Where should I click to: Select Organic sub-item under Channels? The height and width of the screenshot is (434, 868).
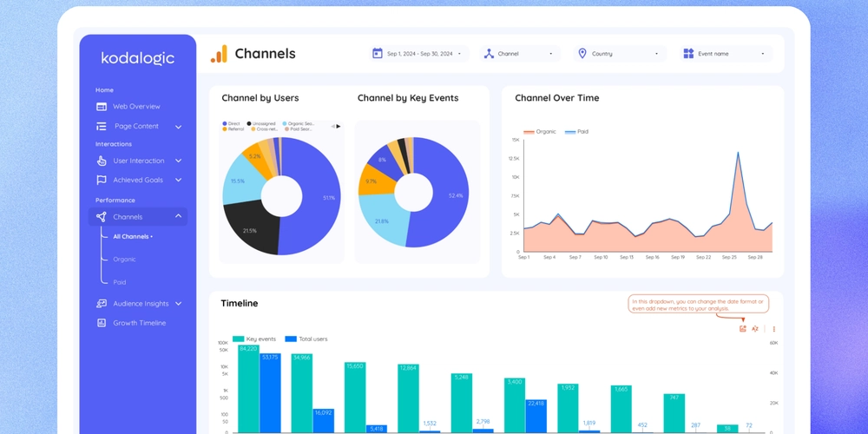click(x=124, y=259)
